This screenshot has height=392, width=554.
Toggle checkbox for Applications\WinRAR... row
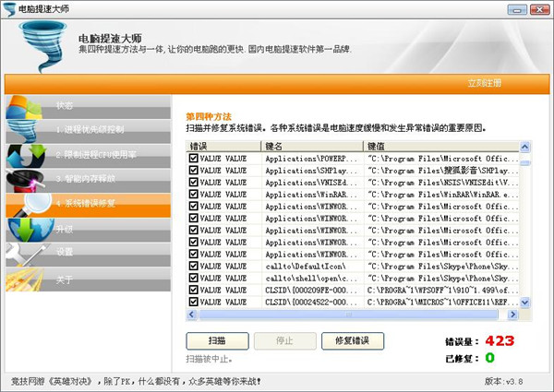(x=193, y=194)
